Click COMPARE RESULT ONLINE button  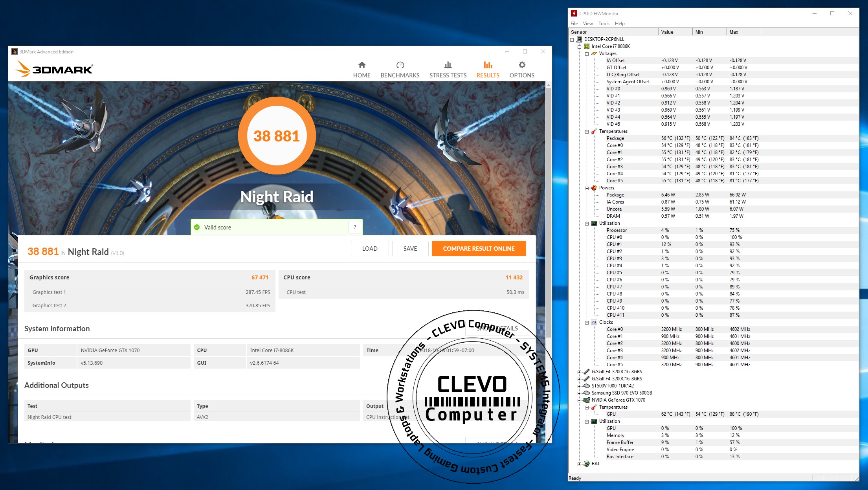point(478,248)
